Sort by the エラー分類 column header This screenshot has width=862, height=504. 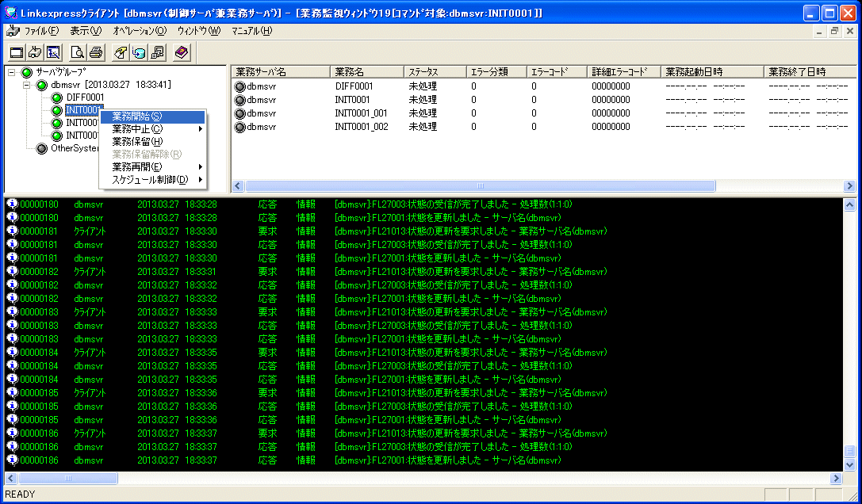(496, 72)
